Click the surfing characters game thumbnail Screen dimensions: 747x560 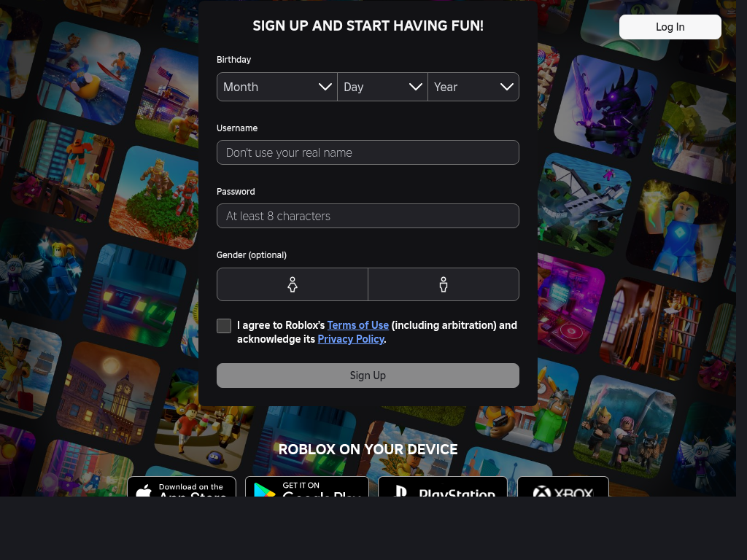pyautogui.click(x=89, y=71)
